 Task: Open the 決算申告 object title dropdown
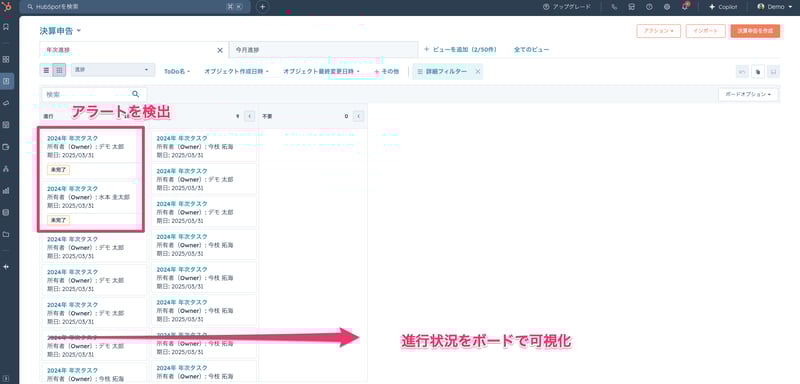click(x=60, y=31)
